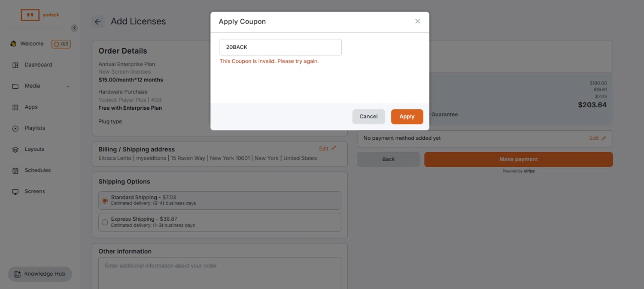The image size is (644, 289).
Task: Select Express Shipping radio button
Action: (x=105, y=222)
